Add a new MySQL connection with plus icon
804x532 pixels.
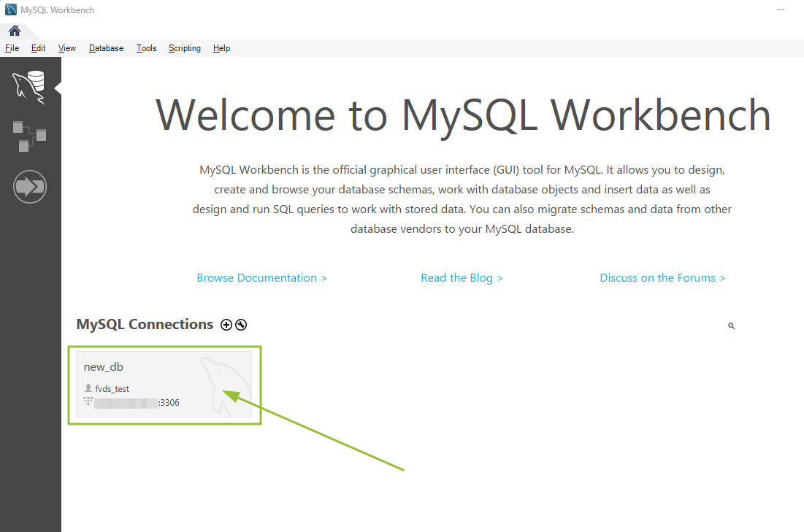(226, 325)
